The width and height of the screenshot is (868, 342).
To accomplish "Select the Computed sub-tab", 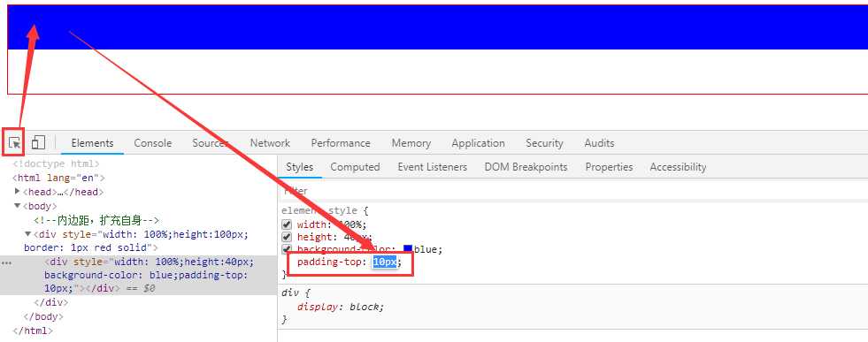I will pyautogui.click(x=355, y=167).
